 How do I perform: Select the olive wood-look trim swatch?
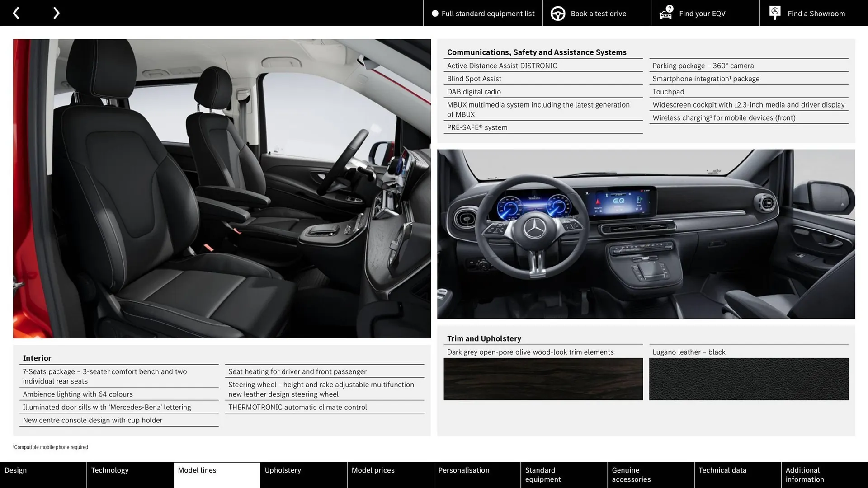[542, 379]
